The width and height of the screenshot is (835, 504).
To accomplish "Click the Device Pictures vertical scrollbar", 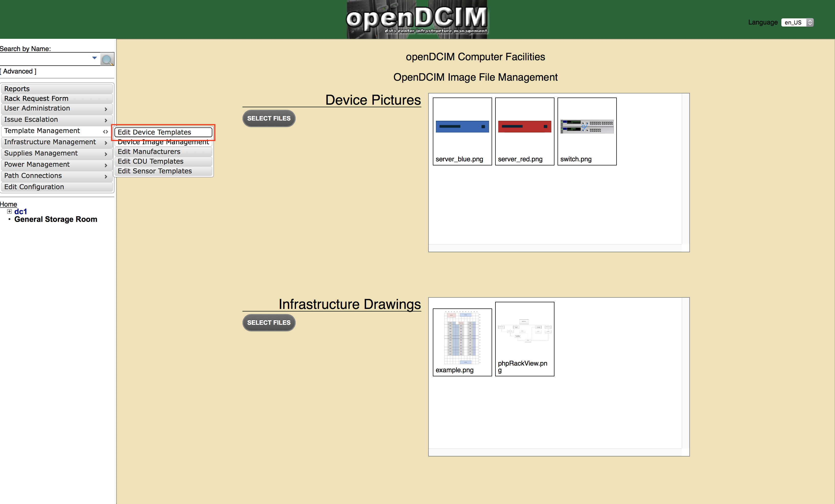I will click(x=686, y=169).
